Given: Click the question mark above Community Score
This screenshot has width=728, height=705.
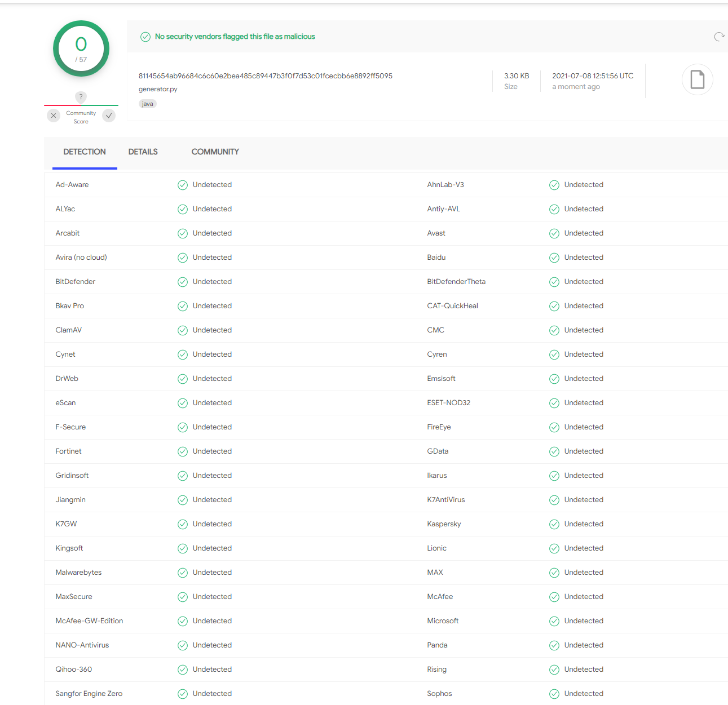Looking at the screenshot, I should point(81,97).
